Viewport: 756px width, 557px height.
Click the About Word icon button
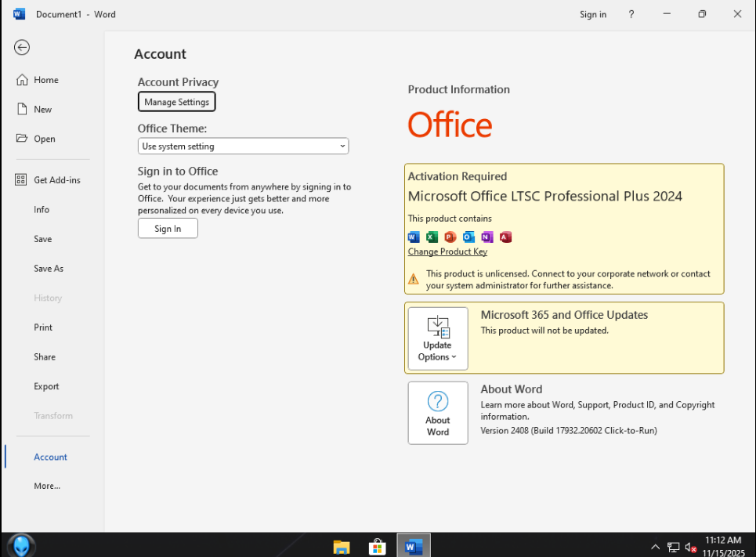coord(437,413)
